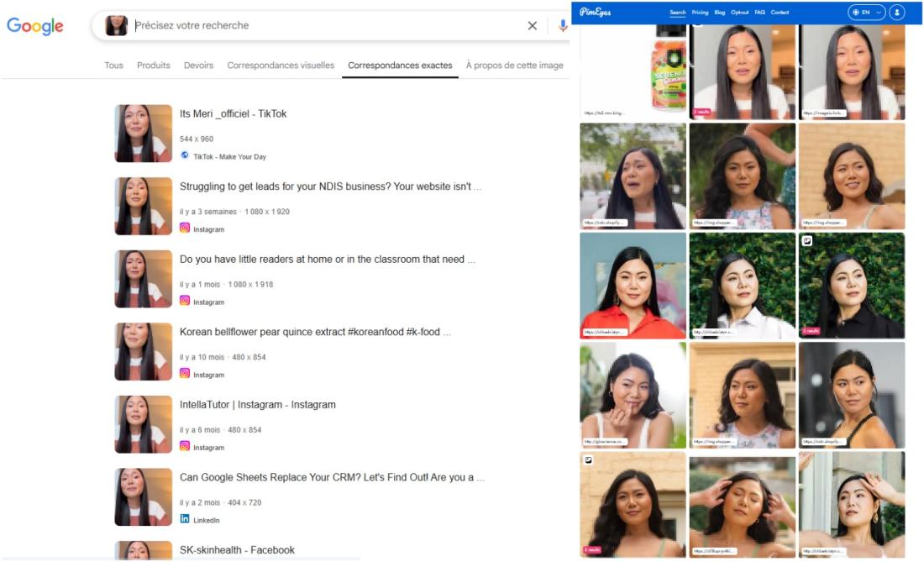The height and width of the screenshot is (562, 924).
Task: Click the LinkedIn icon under the Google Sheets CRM result
Action: coord(185,519)
